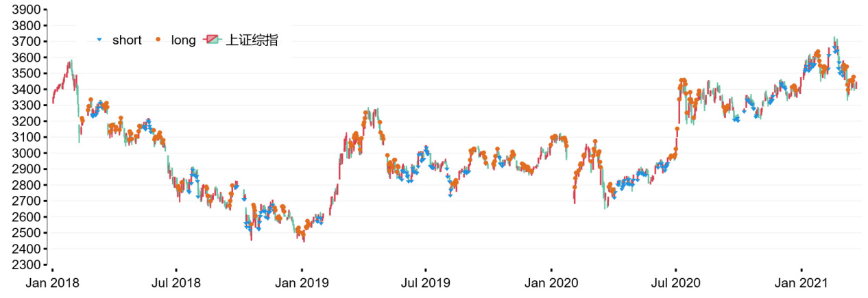Image resolution: width=868 pixels, height=298 pixels.
Task: Select the Jul 2020 date label
Action: pos(675,282)
